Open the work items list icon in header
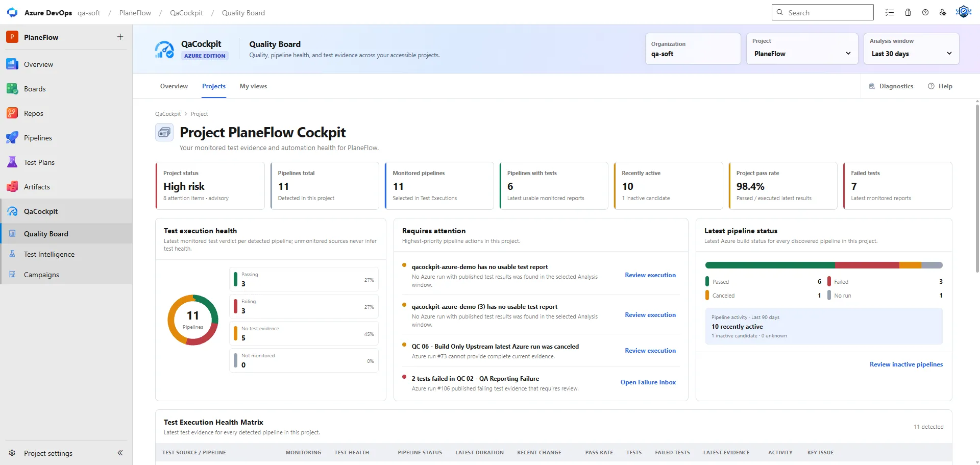The width and height of the screenshot is (980, 465). 890,13
